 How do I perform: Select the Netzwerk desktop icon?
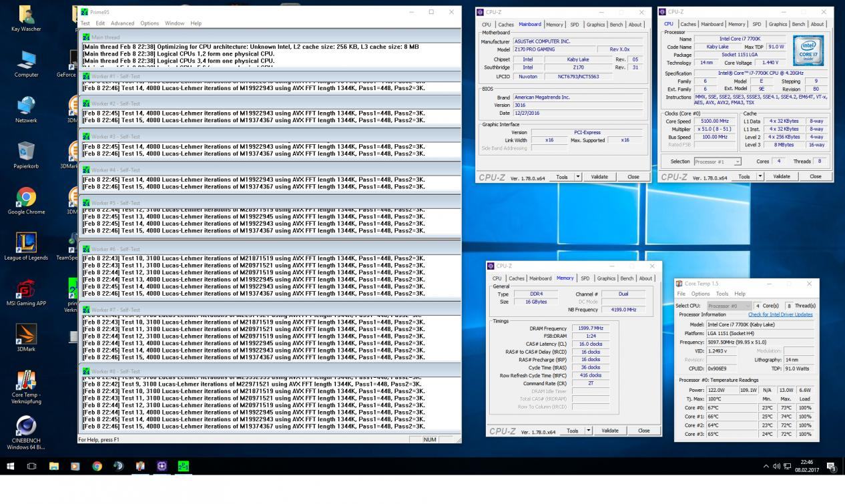[26, 110]
